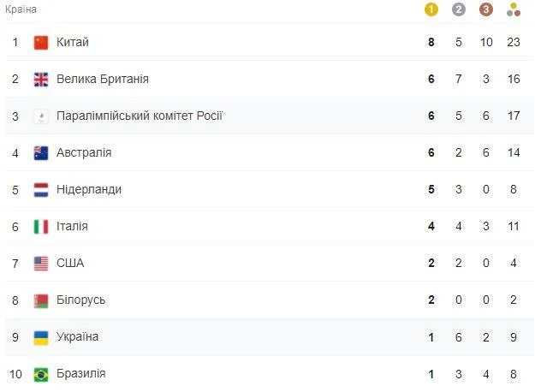
Task: Click China's total medals value 23
Action: [x=514, y=42]
